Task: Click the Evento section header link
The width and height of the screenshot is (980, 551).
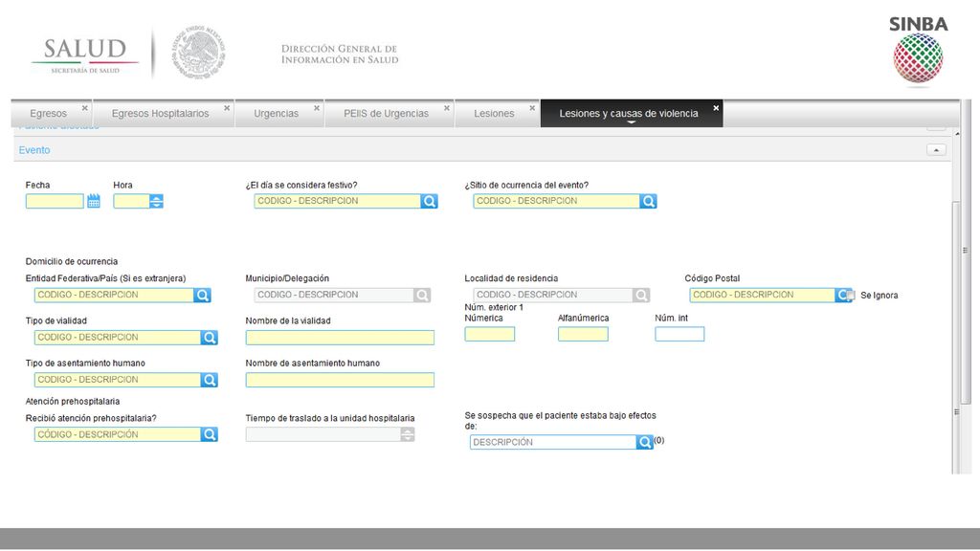Action: tap(34, 150)
